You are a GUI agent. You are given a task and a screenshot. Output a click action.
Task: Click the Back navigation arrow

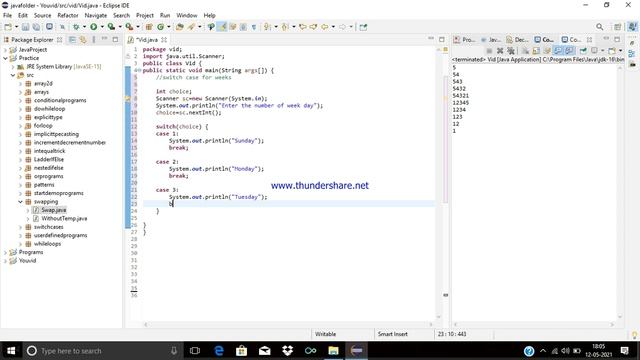click(x=324, y=27)
